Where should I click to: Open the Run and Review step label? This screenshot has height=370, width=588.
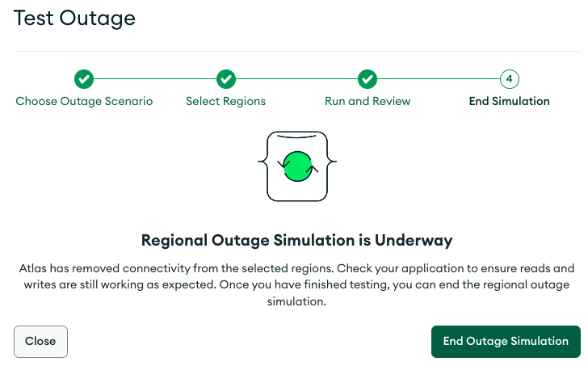pos(367,102)
